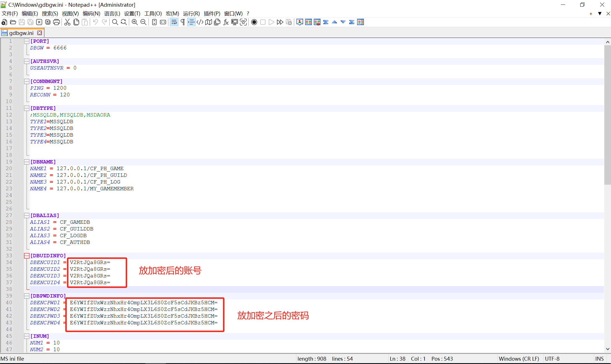Open the Function list fx icon
The image size is (611, 364).
point(226,22)
